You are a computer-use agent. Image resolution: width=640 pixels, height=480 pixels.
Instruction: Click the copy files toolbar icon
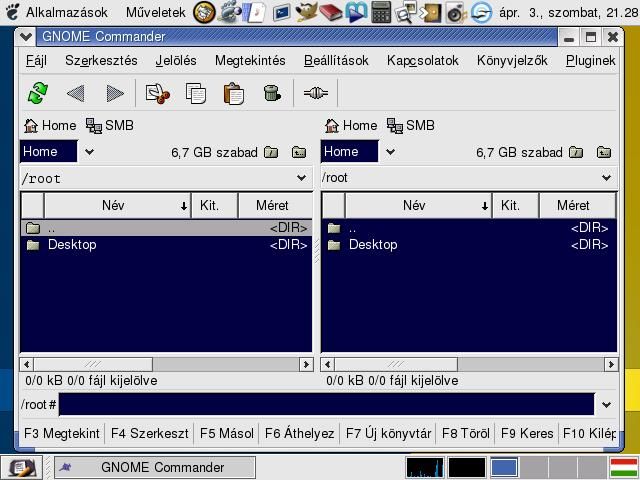click(196, 94)
